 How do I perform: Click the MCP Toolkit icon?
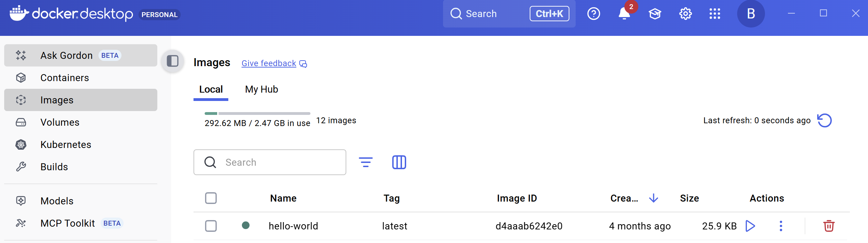(21, 223)
